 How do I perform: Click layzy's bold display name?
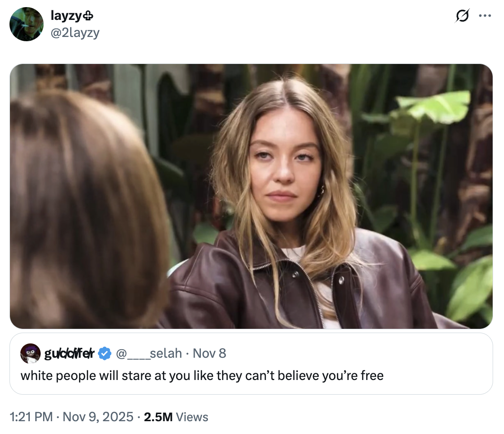pos(66,15)
